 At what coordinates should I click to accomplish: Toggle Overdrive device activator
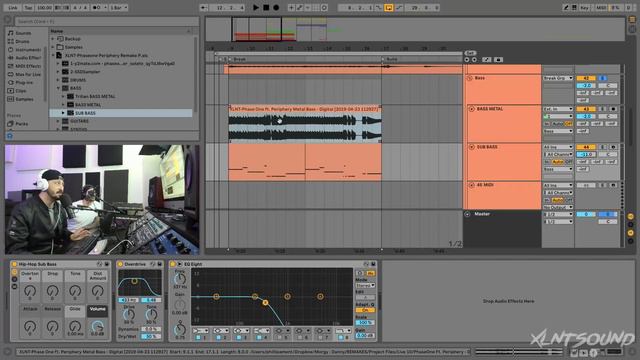(120, 264)
